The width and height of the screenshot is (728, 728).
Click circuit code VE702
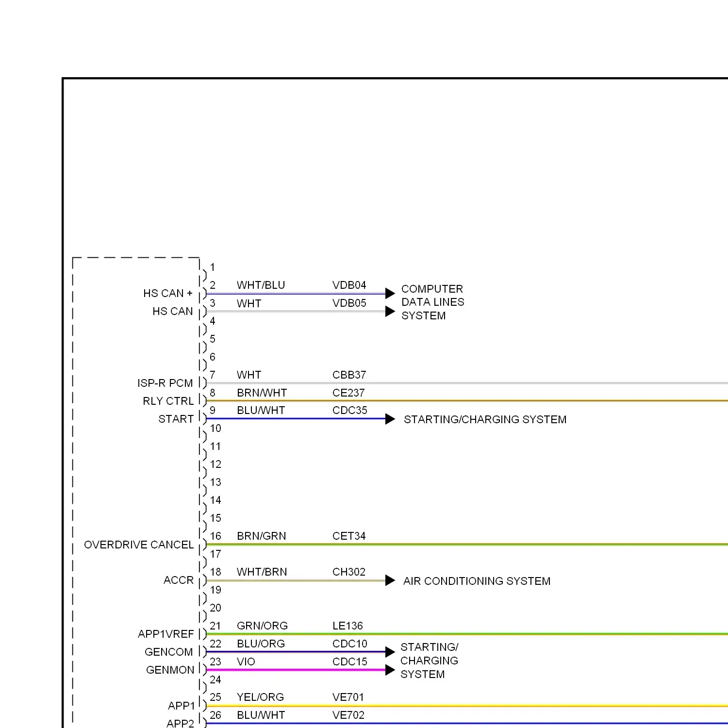(348, 715)
